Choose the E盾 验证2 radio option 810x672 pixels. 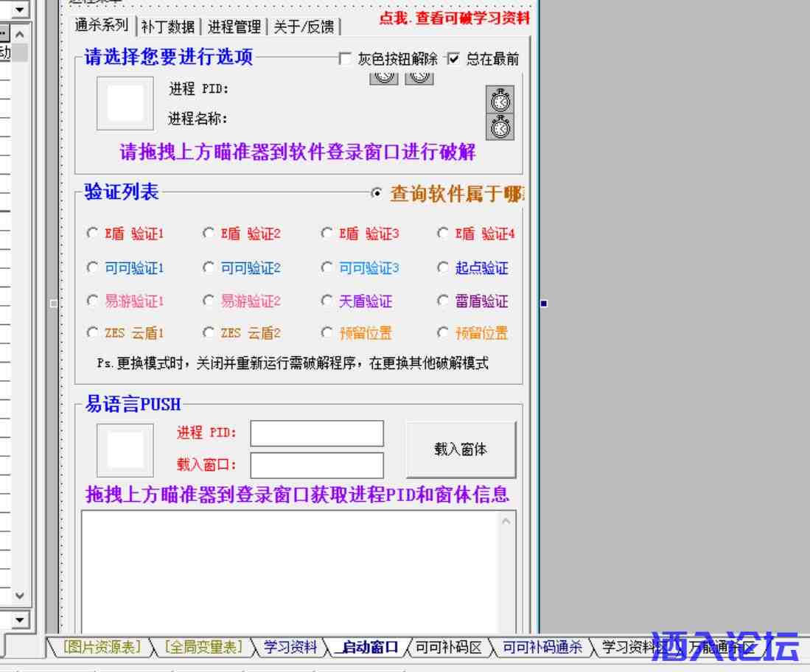pos(209,233)
